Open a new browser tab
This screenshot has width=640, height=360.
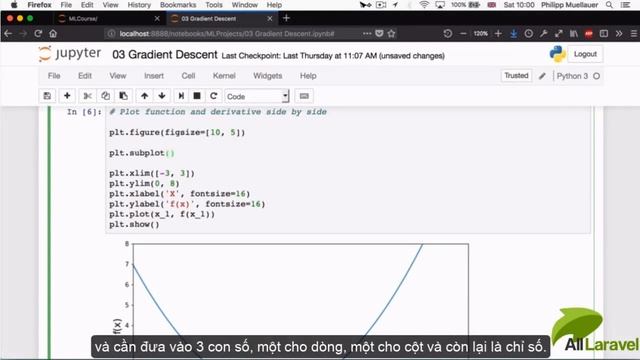286,18
